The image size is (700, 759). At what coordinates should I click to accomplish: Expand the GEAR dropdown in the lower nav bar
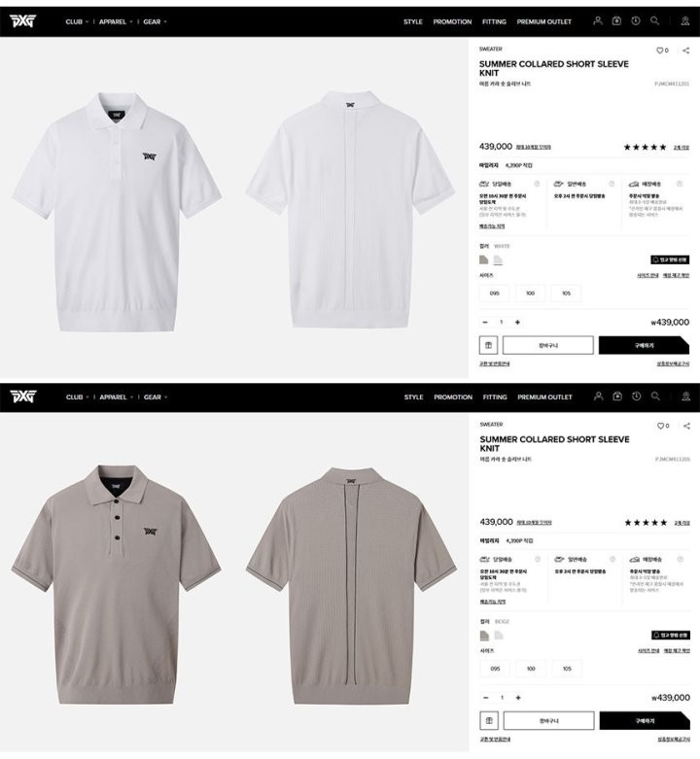pyautogui.click(x=156, y=397)
